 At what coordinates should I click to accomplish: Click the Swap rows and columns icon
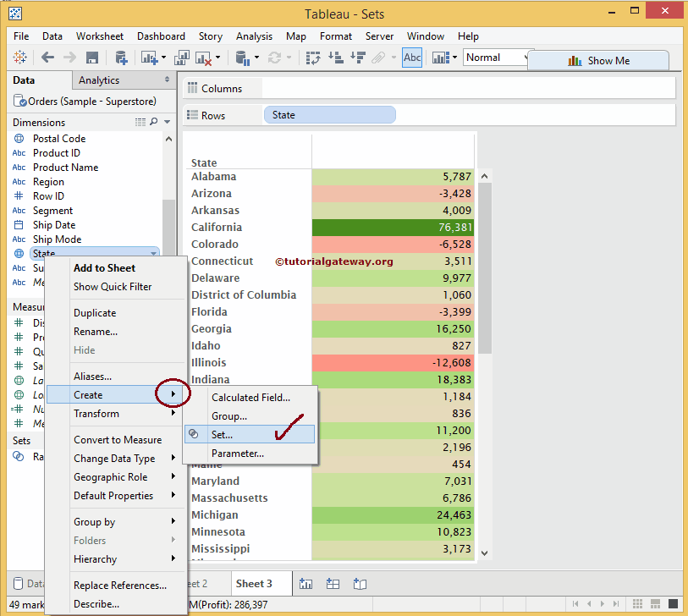pos(314,58)
